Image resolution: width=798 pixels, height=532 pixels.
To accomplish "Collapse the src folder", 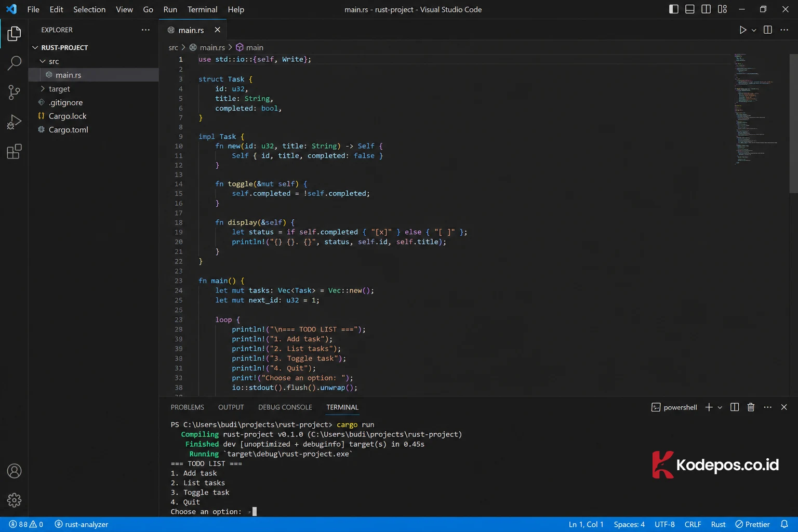I will click(x=94, y=61).
